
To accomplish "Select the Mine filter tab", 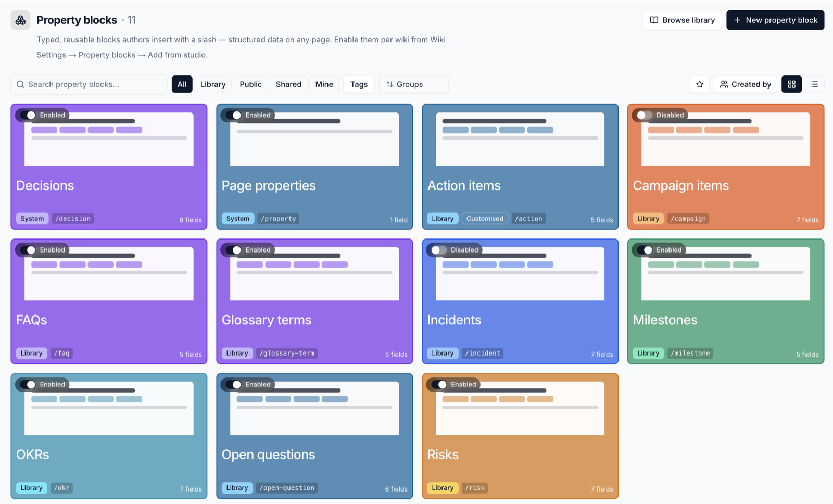I will coord(324,84).
